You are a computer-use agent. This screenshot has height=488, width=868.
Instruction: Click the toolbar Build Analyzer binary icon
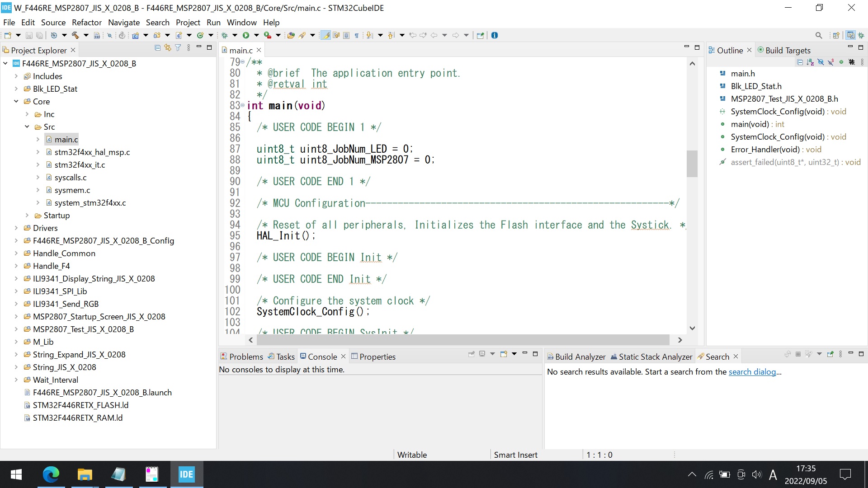[97, 35]
